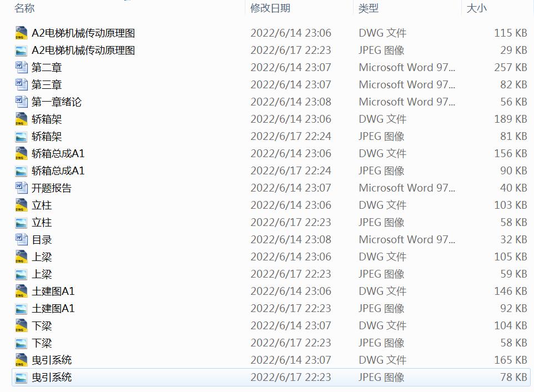Select the 第三章 document name

click(x=47, y=84)
